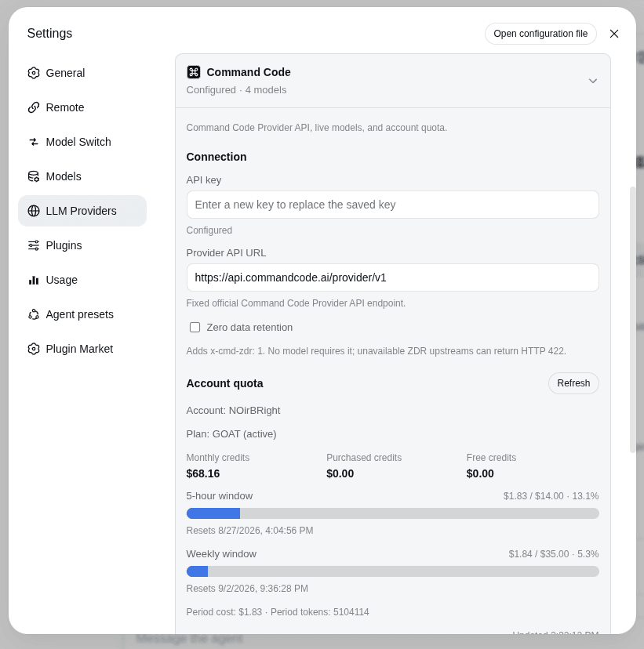Click the Monthly credits $68.16 value
644x649 pixels.
pos(203,473)
